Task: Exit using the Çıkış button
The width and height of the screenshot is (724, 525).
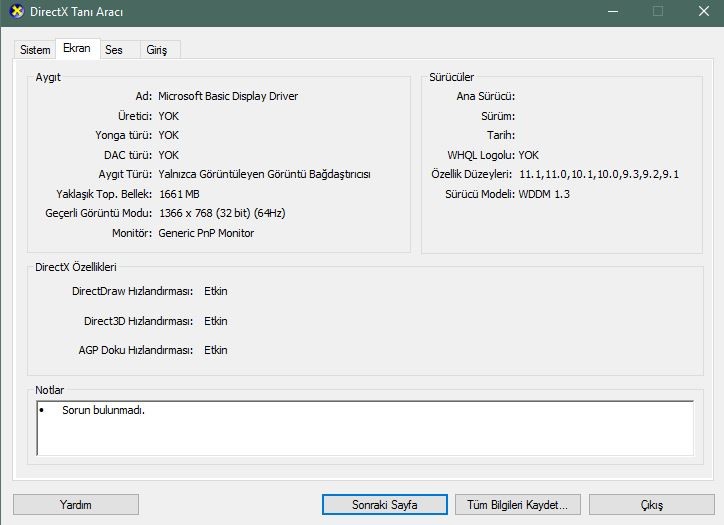Action: [x=651, y=505]
